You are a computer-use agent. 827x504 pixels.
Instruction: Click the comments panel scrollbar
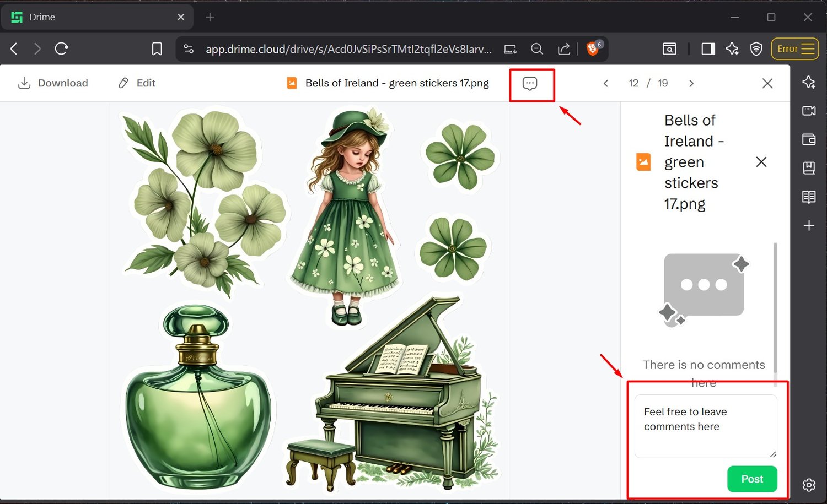click(776, 308)
